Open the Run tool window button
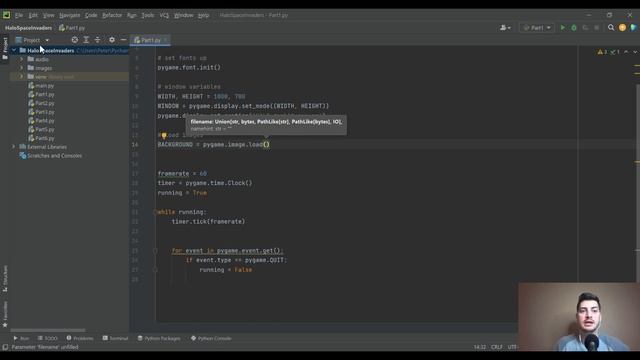 [x=21, y=338]
